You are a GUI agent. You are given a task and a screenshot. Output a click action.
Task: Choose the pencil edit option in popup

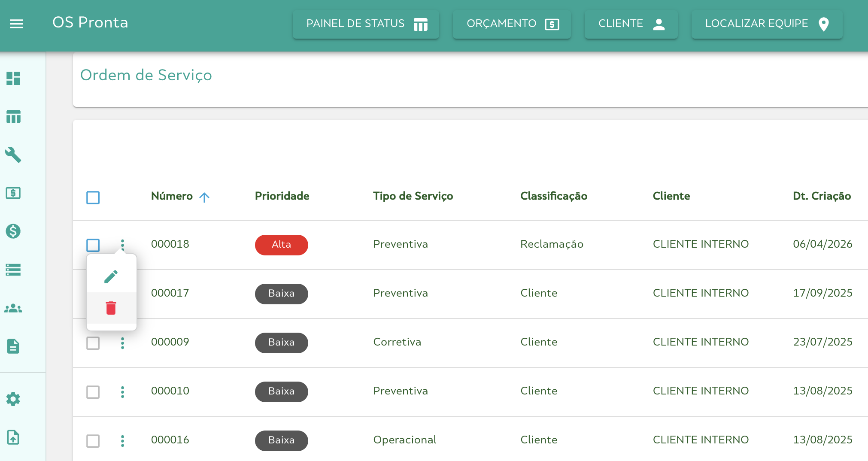pos(111,277)
